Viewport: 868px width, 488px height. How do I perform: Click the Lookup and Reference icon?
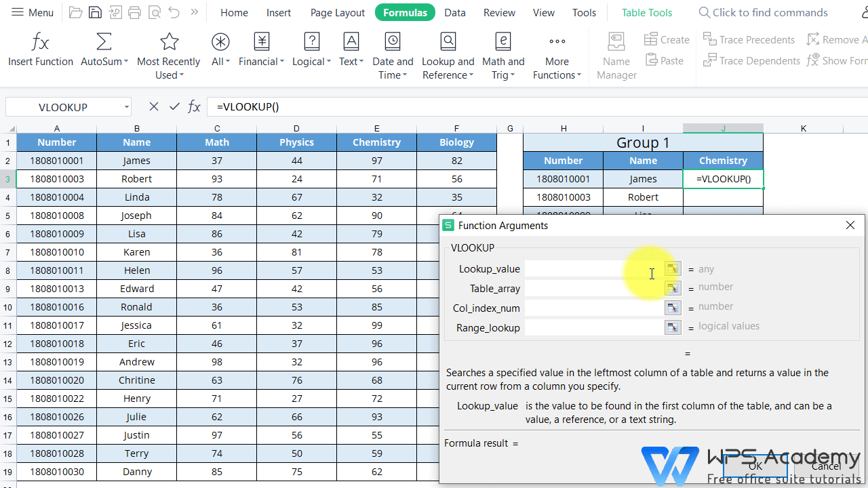click(448, 43)
